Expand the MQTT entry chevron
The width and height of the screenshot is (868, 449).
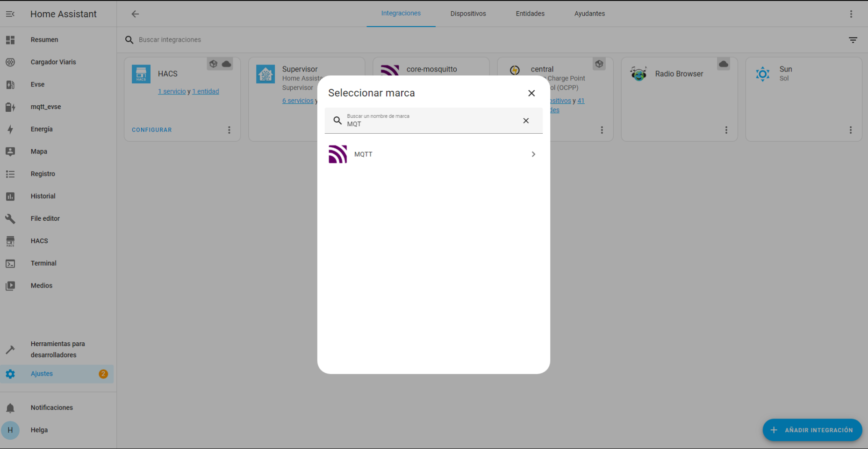click(x=533, y=154)
